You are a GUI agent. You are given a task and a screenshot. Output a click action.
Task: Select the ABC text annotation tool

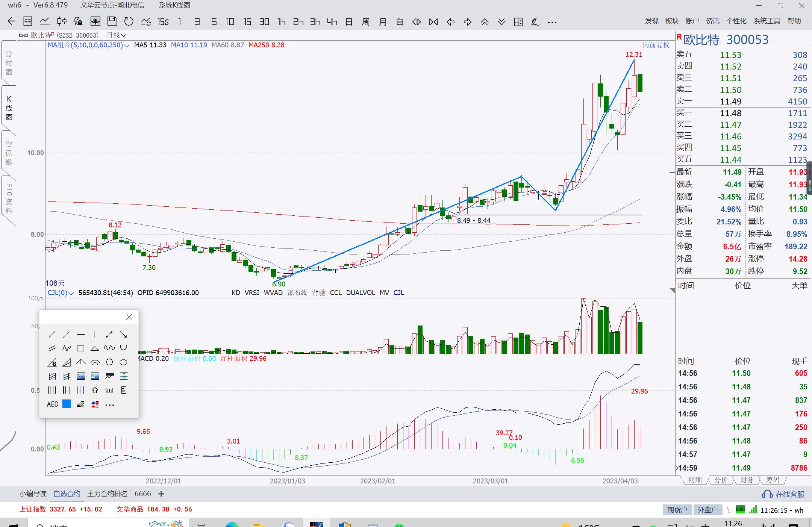52,404
